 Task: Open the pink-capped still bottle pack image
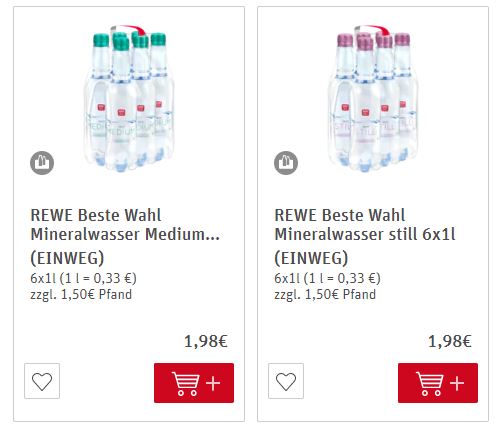click(x=373, y=98)
